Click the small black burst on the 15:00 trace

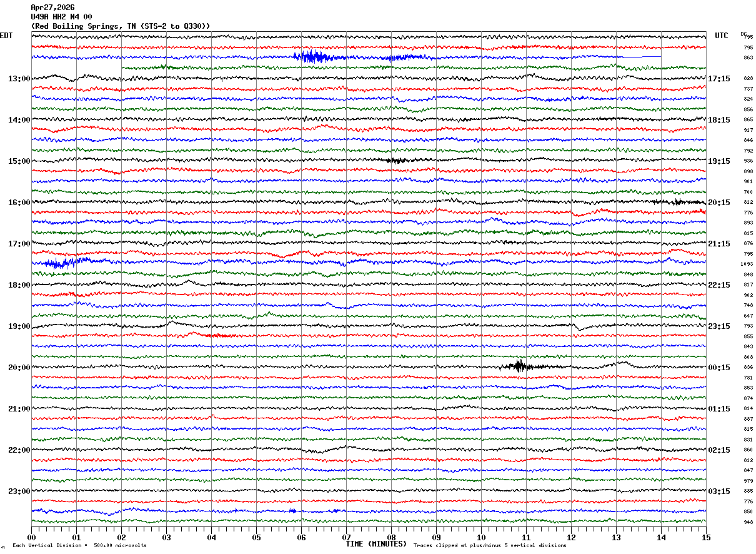click(395, 161)
